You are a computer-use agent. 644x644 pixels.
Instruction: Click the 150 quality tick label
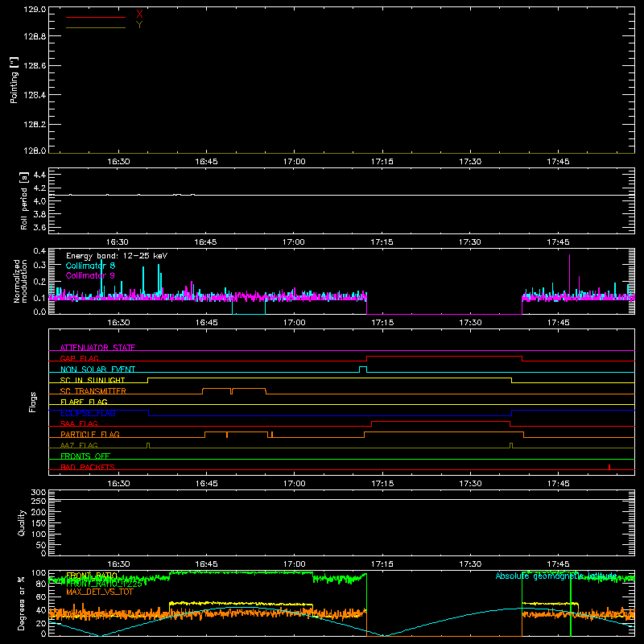(39, 523)
